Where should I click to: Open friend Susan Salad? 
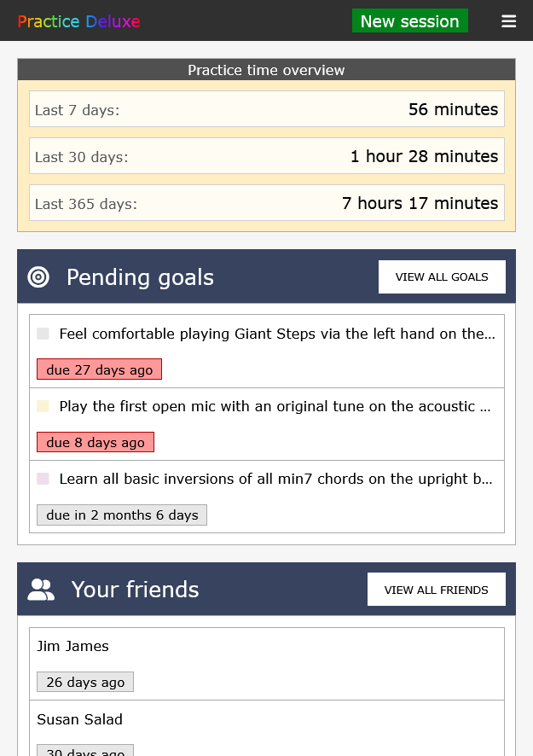80,719
